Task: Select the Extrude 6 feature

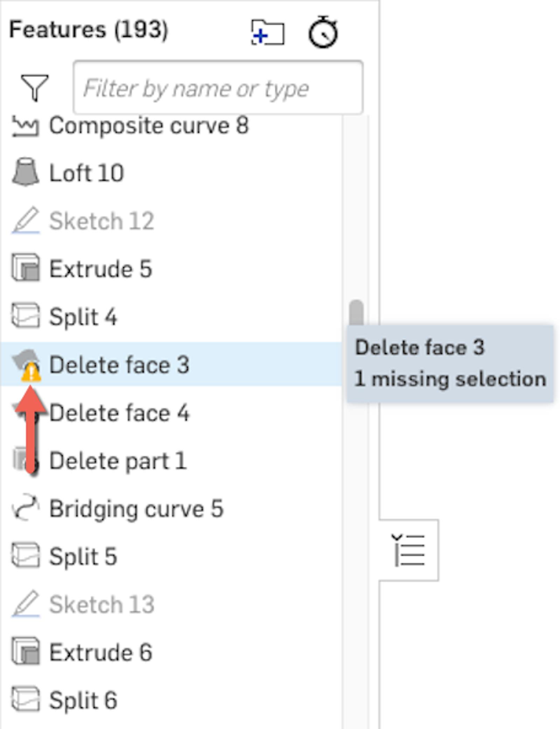Action: coord(100,652)
